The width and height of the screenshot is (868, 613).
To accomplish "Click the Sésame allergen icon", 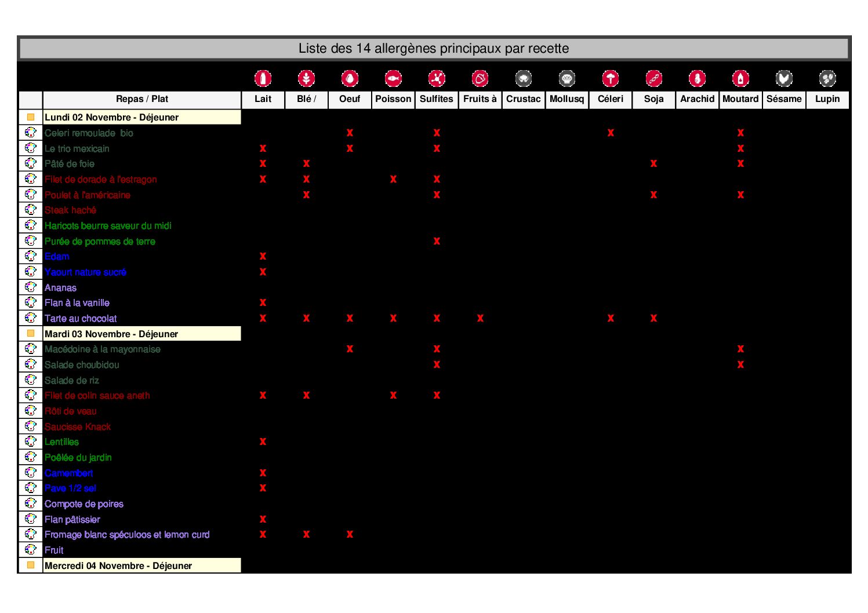I will point(784,78).
